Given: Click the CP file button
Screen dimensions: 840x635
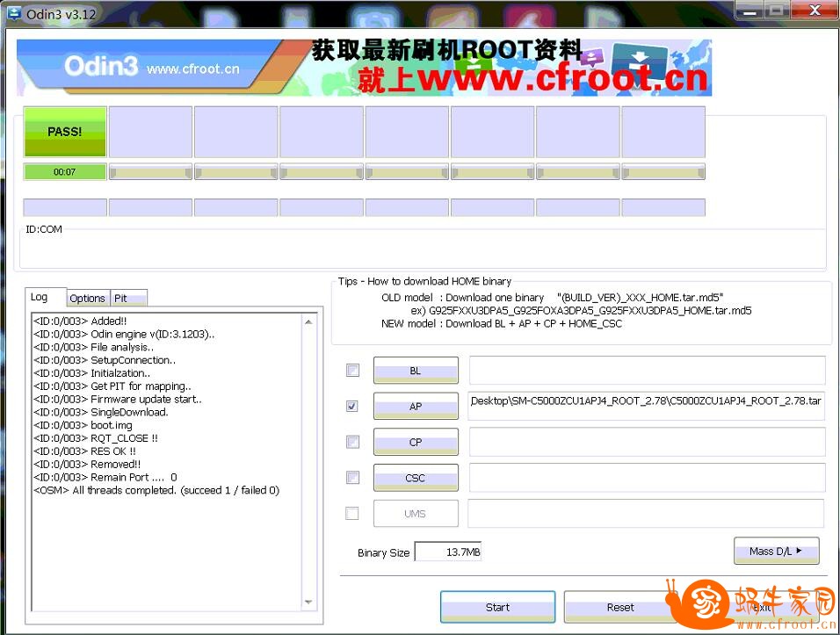Looking at the screenshot, I should pos(416,443).
